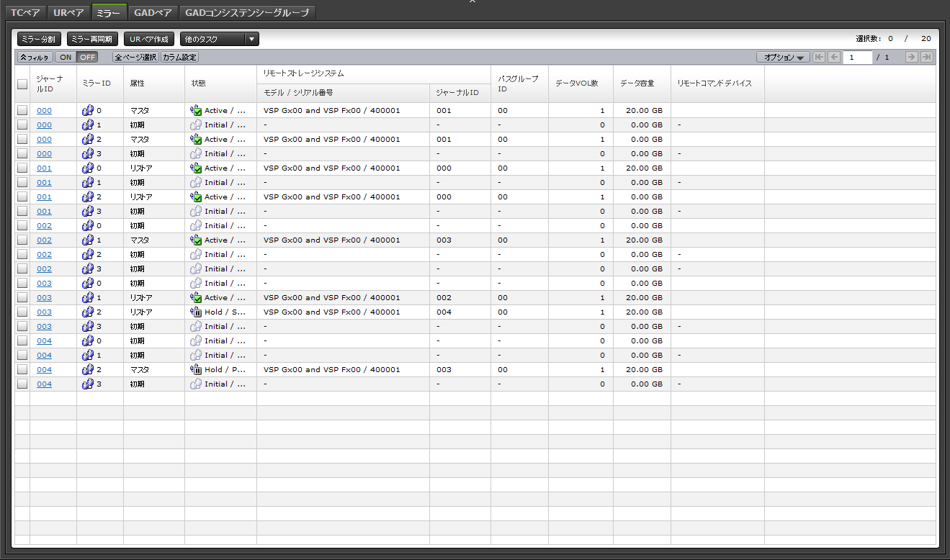Click the Initial status icon for journal 002 mirror 0

(195, 226)
